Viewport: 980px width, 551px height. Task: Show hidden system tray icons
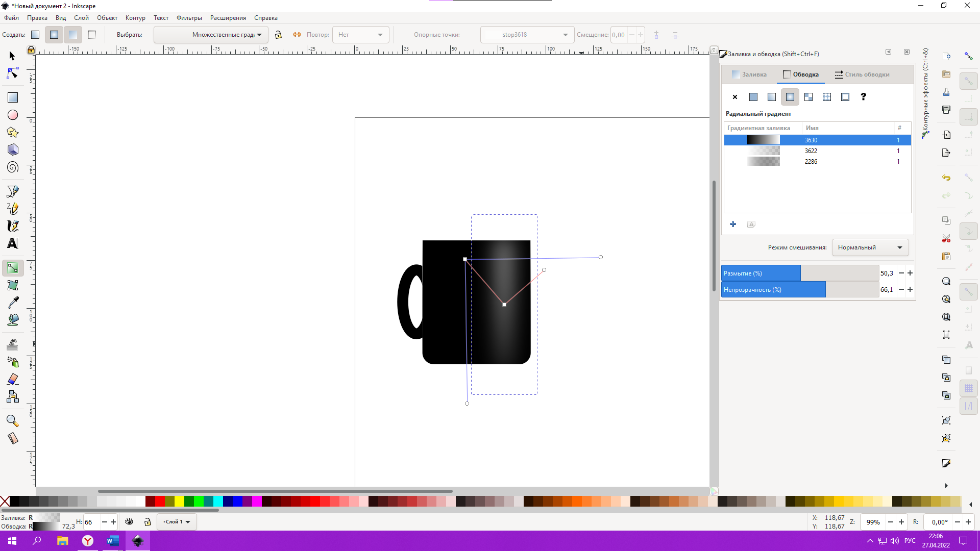click(x=870, y=541)
